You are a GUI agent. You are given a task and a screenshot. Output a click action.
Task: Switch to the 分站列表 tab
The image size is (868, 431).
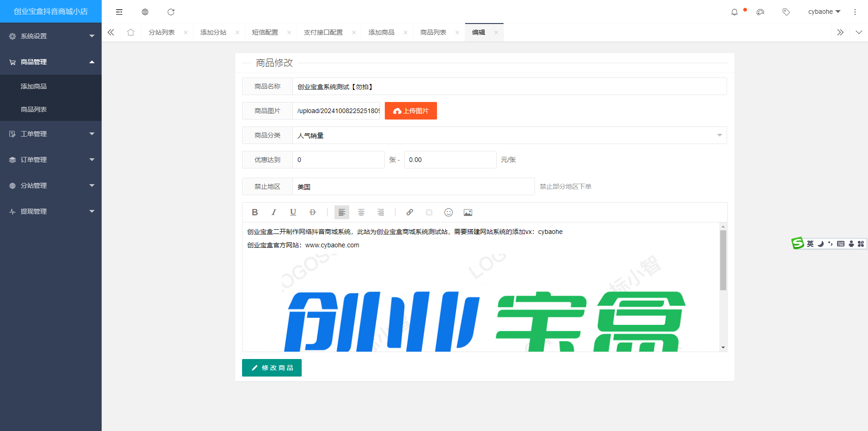click(x=162, y=32)
